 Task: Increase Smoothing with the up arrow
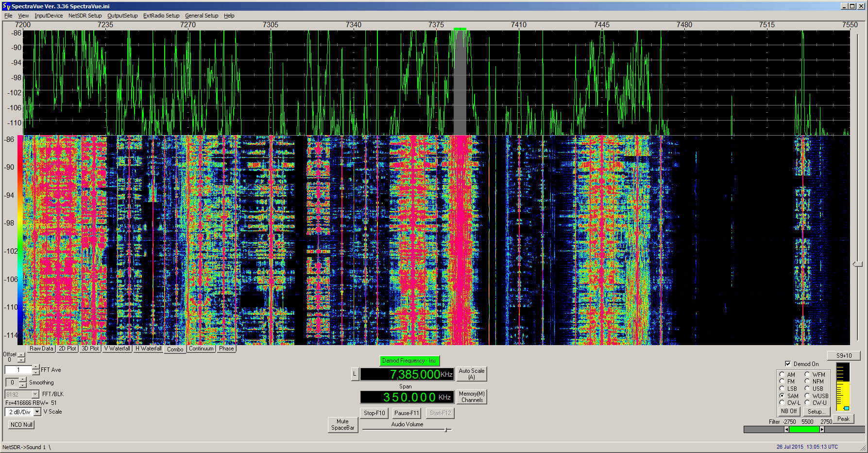(x=23, y=380)
